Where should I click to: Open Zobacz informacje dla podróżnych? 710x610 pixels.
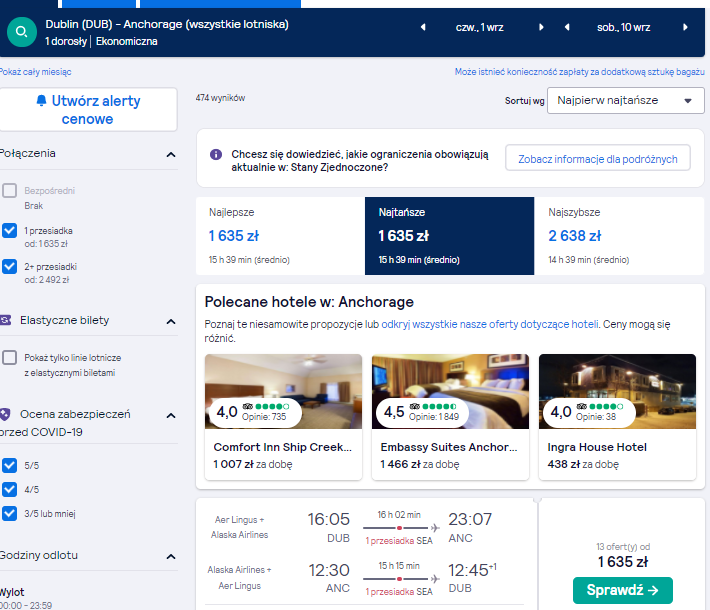point(598,159)
